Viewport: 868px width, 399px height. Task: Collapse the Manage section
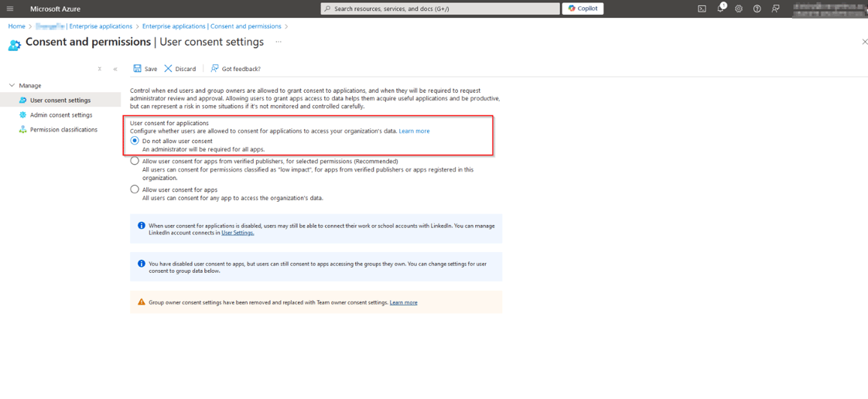tap(12, 85)
